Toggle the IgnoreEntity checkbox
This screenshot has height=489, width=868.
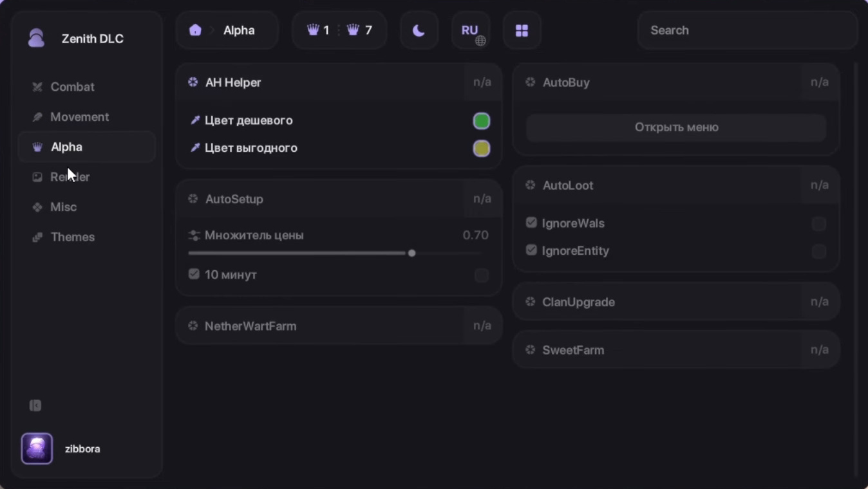tap(818, 251)
